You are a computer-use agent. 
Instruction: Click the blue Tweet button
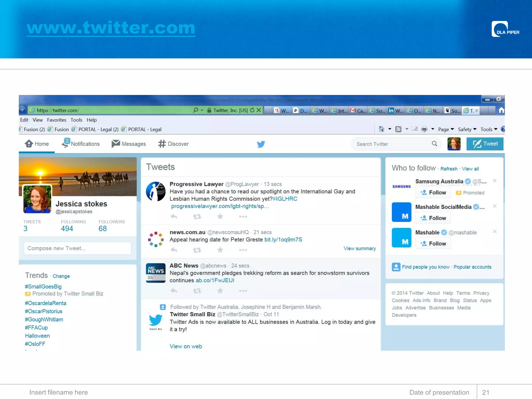click(x=485, y=144)
